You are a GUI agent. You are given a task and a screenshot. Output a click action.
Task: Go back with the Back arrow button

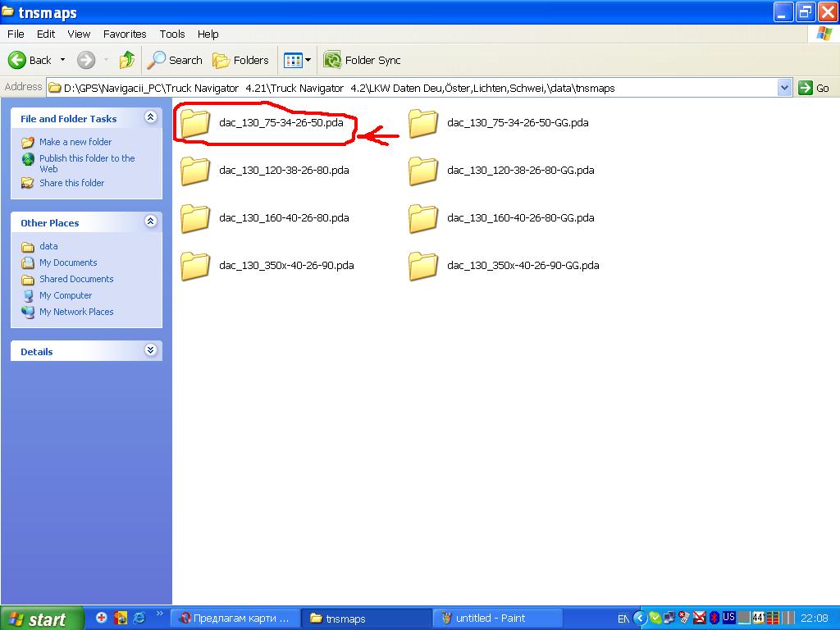30,60
